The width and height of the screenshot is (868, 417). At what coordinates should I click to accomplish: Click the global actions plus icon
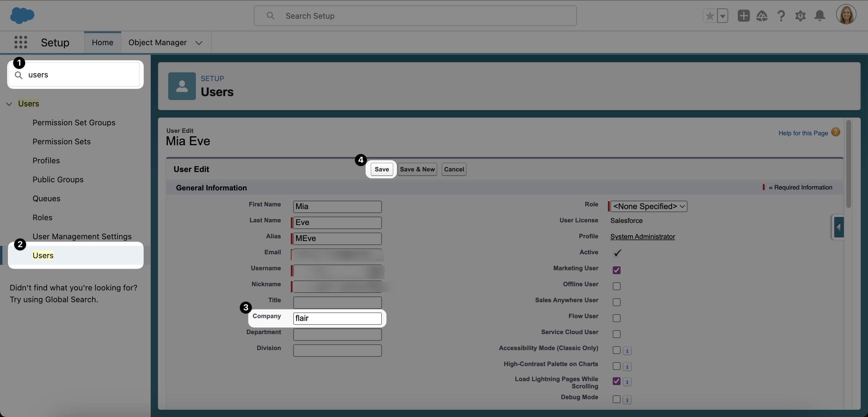pos(744,15)
